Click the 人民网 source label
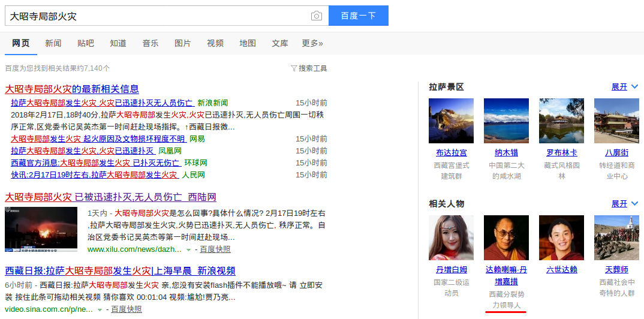Image resolution: width=644 pixels, height=319 pixels. pos(194,174)
